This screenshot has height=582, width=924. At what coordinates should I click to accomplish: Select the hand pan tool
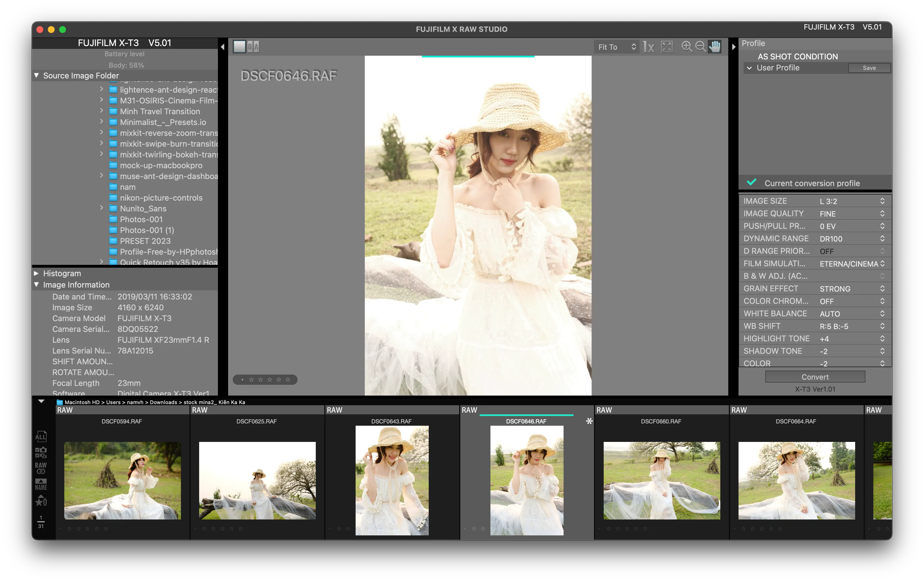715,47
